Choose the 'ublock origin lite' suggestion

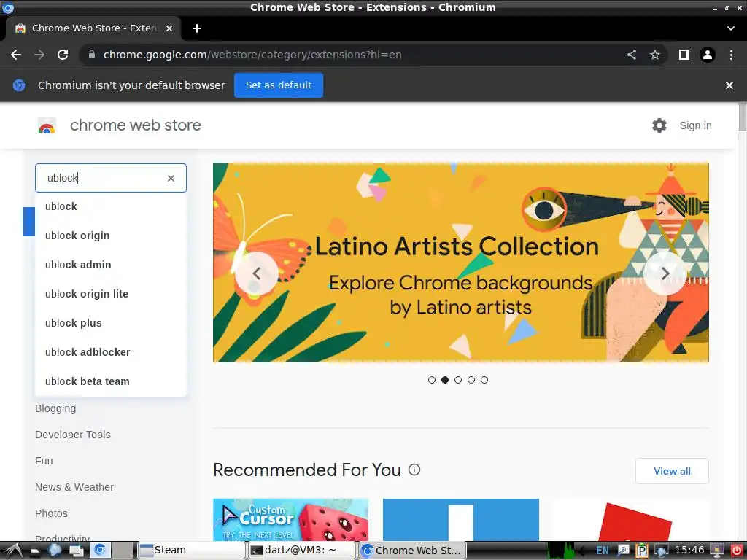[111, 294]
